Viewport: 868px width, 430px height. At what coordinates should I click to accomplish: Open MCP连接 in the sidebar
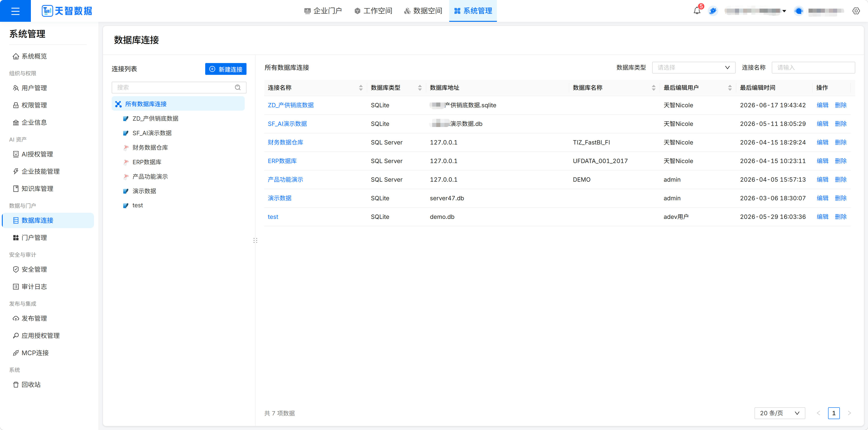click(x=35, y=353)
